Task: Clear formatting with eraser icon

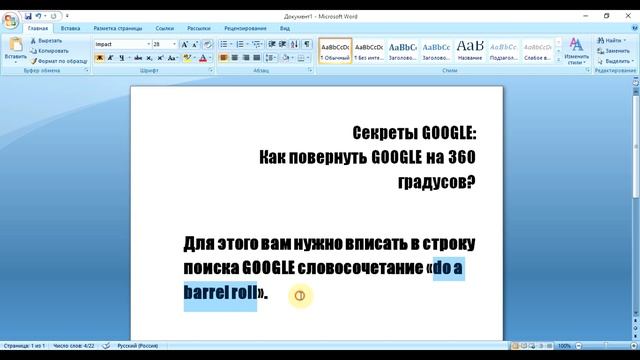Action: [x=208, y=44]
